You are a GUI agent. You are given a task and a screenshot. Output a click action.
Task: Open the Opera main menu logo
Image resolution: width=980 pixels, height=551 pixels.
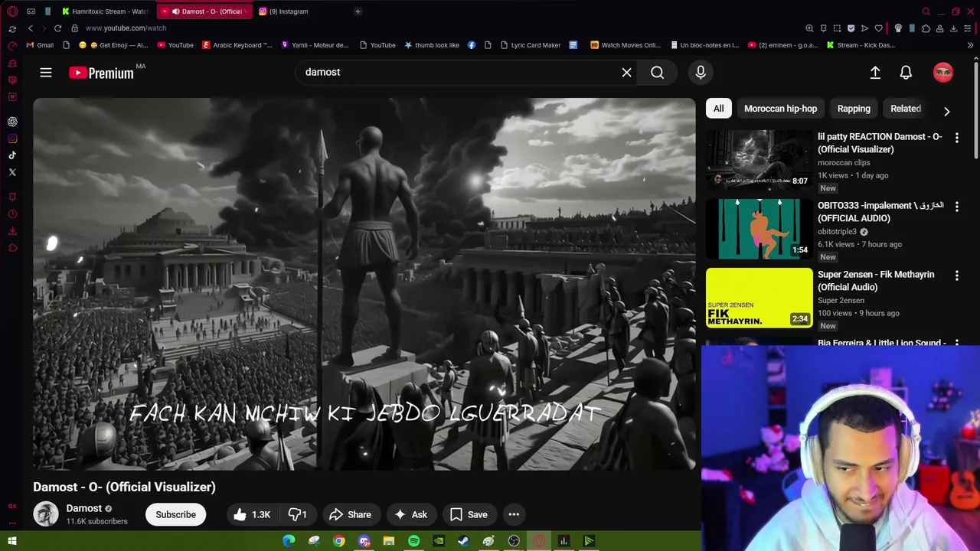[12, 11]
